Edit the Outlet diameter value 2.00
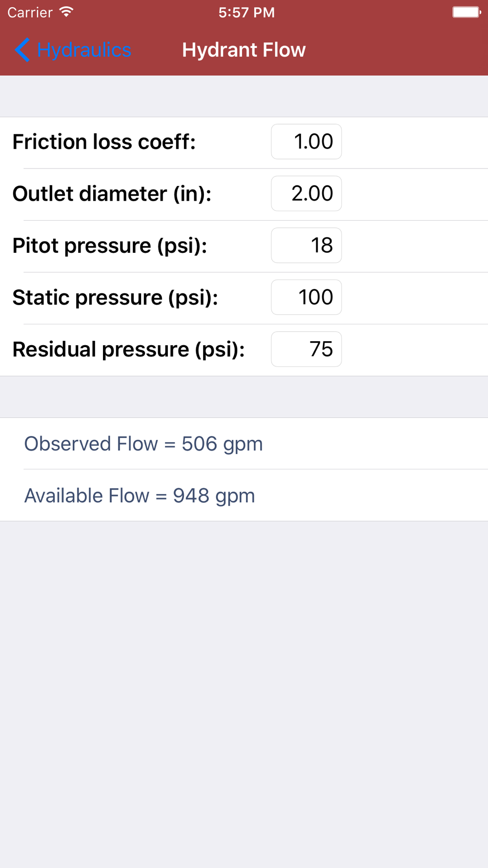This screenshot has height=868, width=488. tap(306, 193)
